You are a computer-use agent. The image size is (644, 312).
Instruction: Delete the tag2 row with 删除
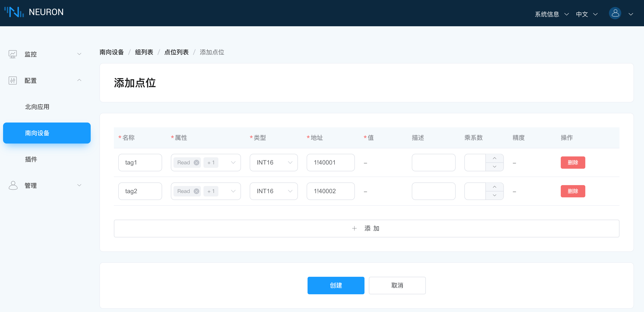tap(573, 191)
